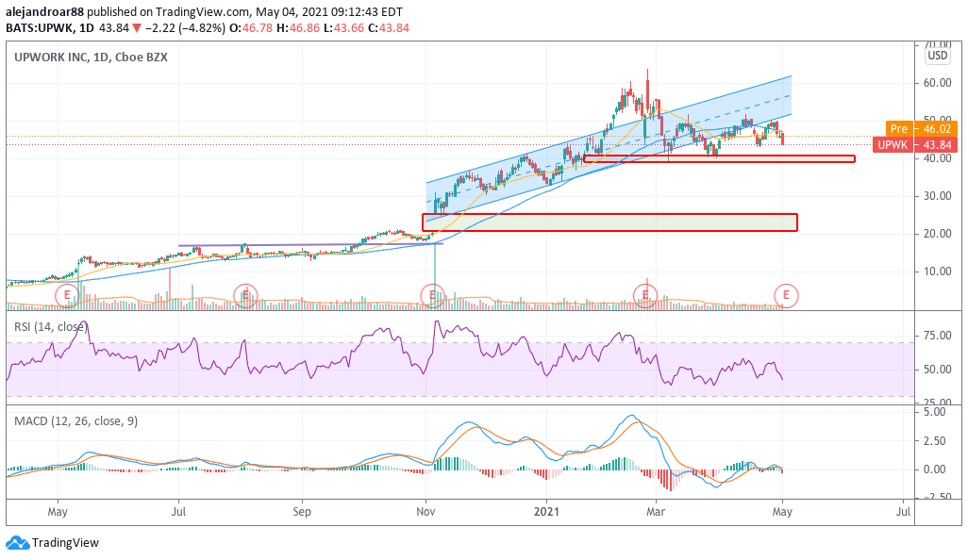Click the earnings E marker at Nov 2020

point(432,295)
